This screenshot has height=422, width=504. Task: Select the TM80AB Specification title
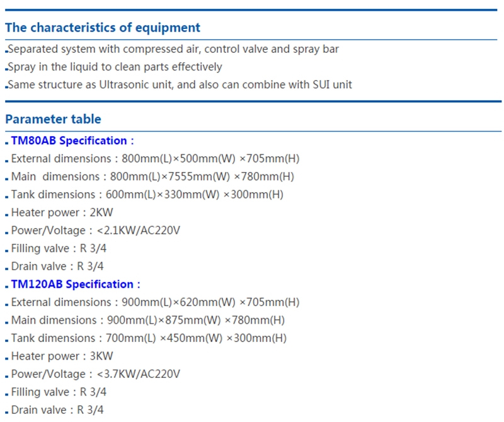(72, 140)
